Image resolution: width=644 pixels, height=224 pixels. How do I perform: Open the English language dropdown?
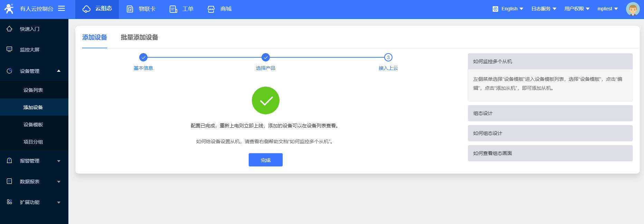click(508, 9)
